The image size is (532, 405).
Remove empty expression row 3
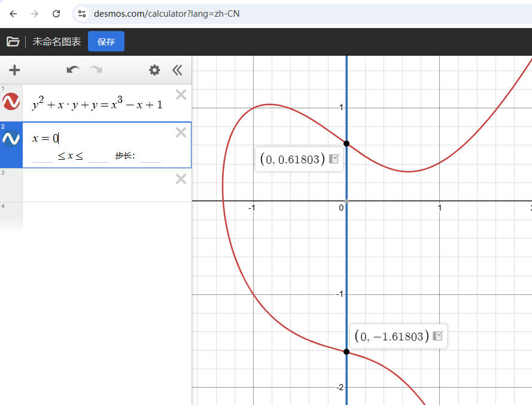(x=181, y=179)
